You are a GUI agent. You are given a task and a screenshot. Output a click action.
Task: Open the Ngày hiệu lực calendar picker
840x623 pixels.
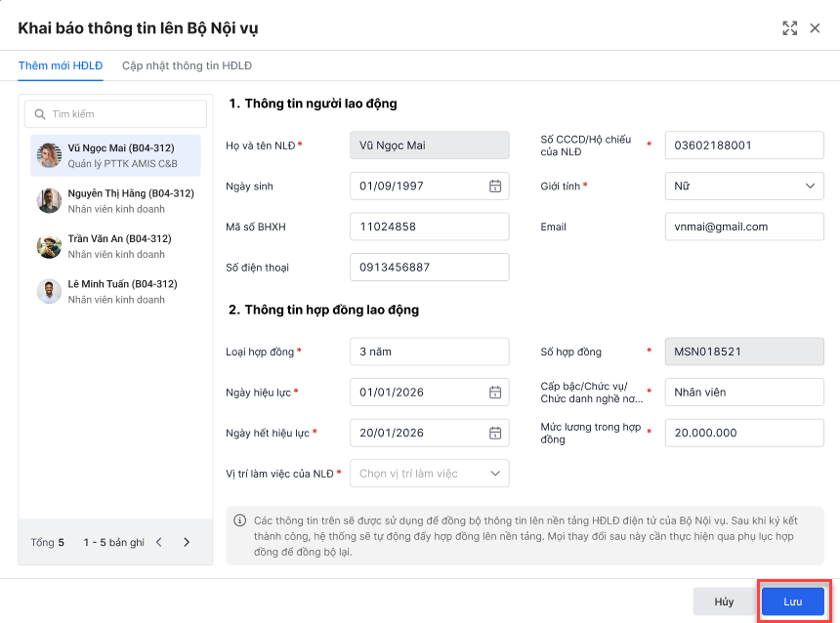click(x=495, y=393)
